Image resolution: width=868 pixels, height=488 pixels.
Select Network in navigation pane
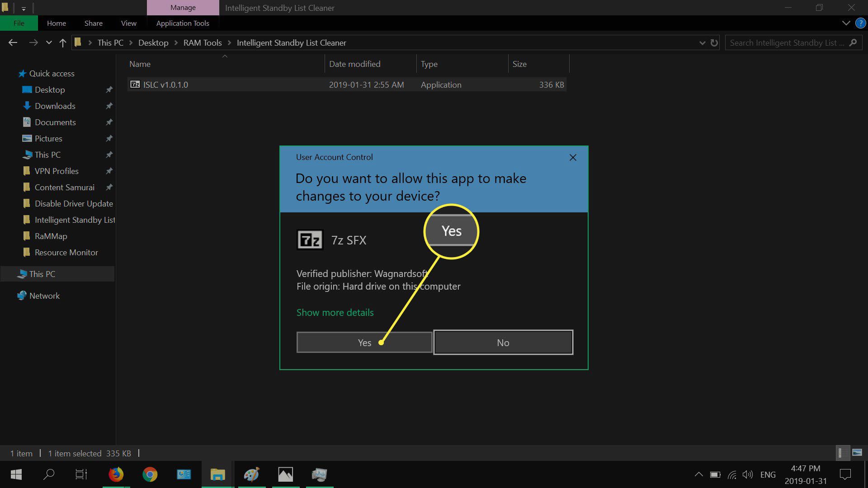tap(44, 296)
